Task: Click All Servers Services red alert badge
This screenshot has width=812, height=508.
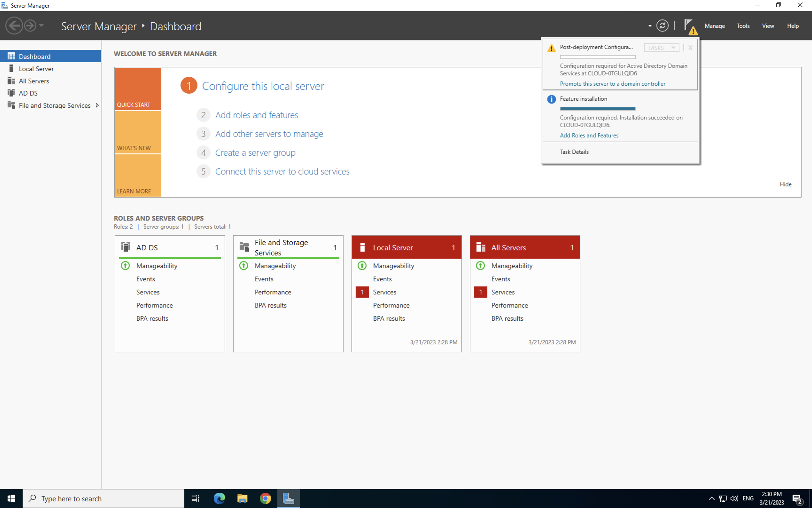Action: tap(480, 292)
